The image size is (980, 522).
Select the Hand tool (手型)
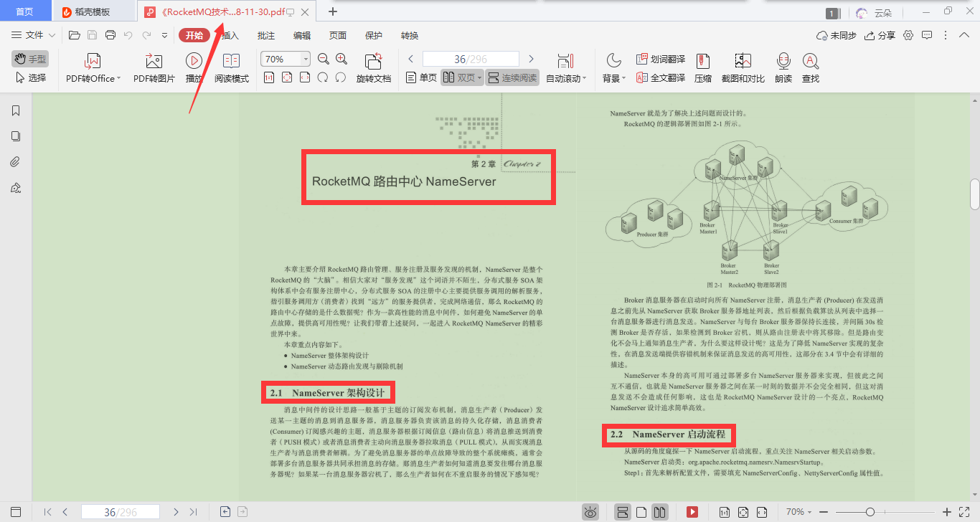click(30, 60)
